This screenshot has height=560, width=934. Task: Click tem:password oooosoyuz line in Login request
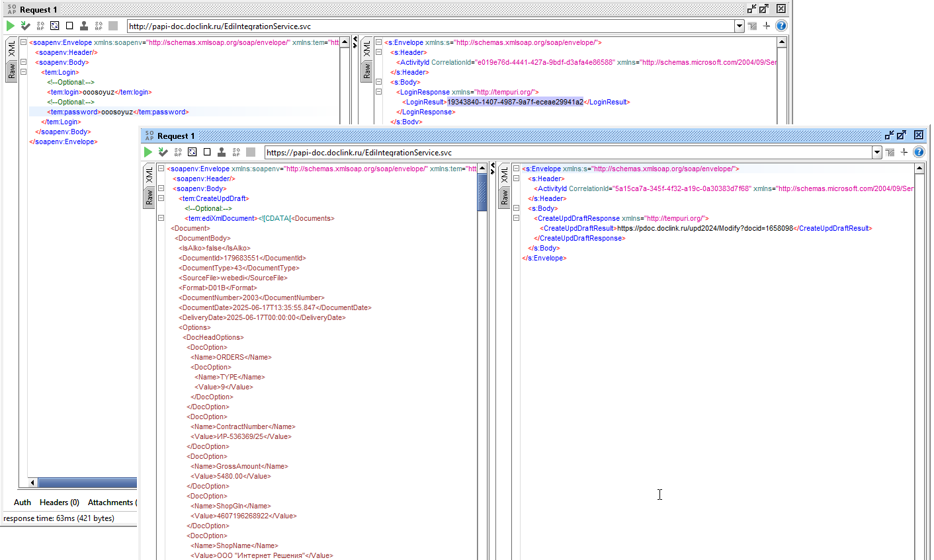pyautogui.click(x=118, y=112)
